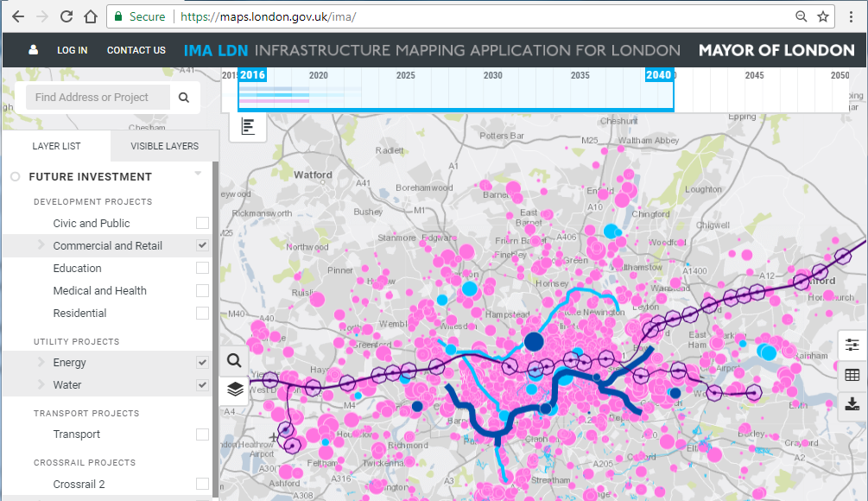868x501 pixels.
Task: Check the Residential layer box
Action: (x=203, y=313)
